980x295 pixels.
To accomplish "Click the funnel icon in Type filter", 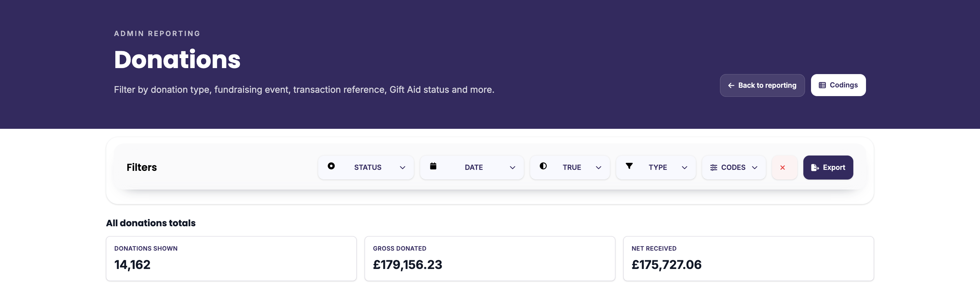I will [629, 166].
